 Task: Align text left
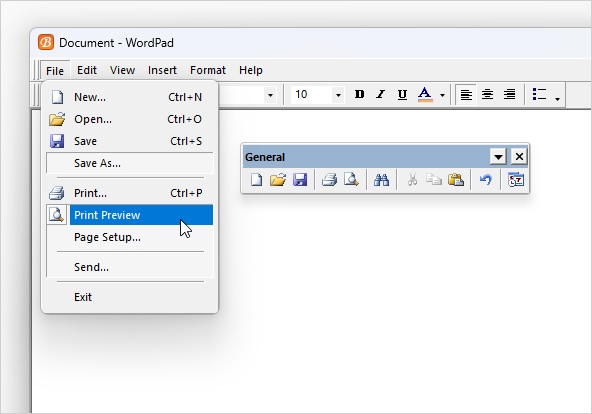pos(466,94)
